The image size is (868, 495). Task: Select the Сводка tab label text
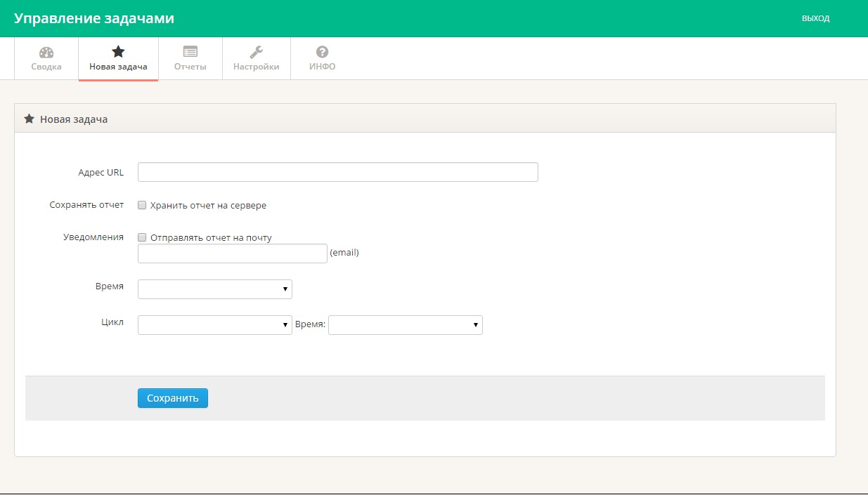tap(46, 67)
